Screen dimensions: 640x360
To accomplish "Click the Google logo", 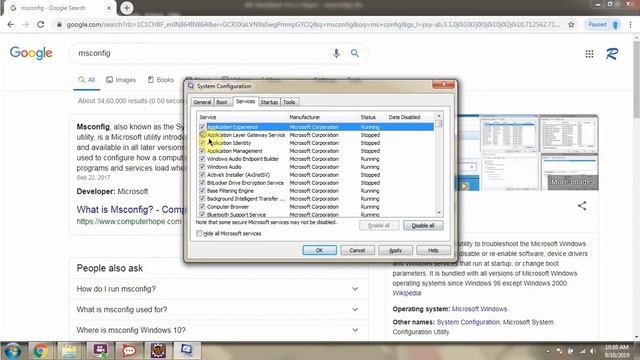I will (31, 53).
